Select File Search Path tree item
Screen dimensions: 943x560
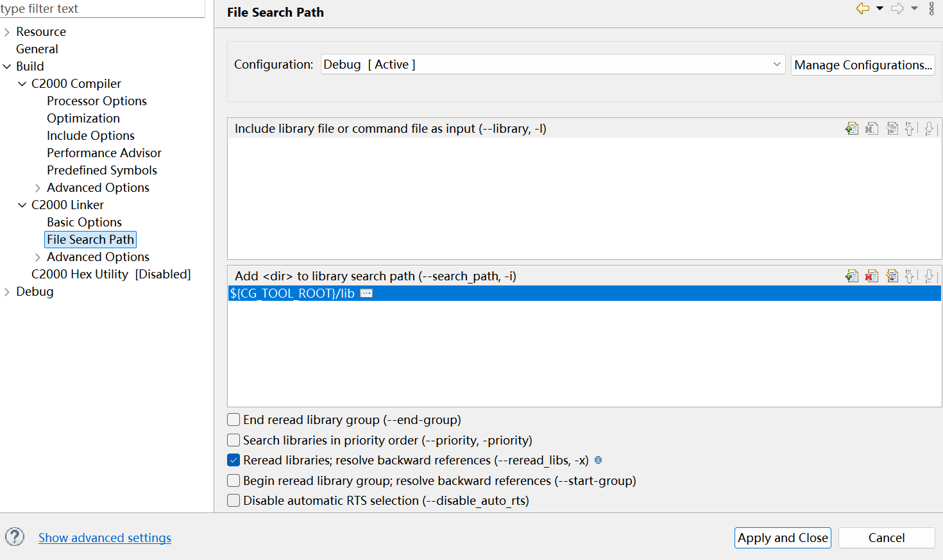pyautogui.click(x=90, y=239)
